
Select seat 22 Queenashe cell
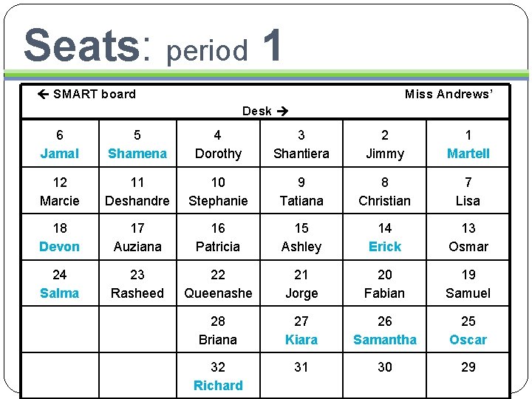[x=217, y=284]
